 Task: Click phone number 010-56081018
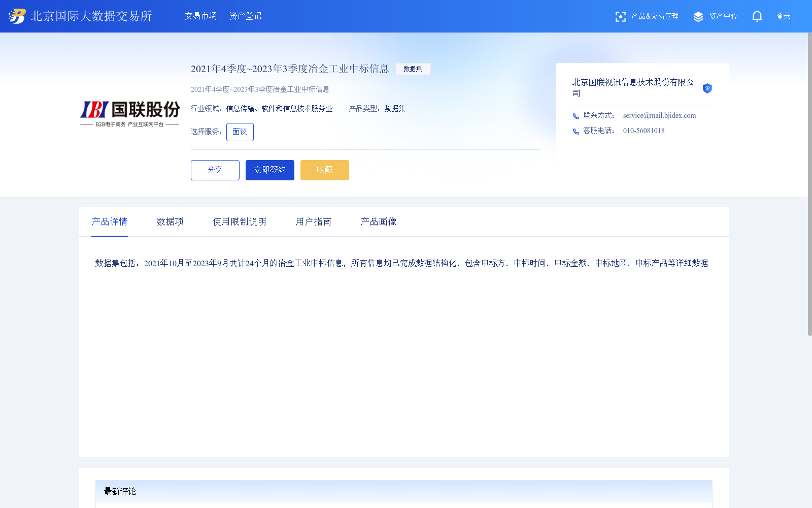(644, 131)
